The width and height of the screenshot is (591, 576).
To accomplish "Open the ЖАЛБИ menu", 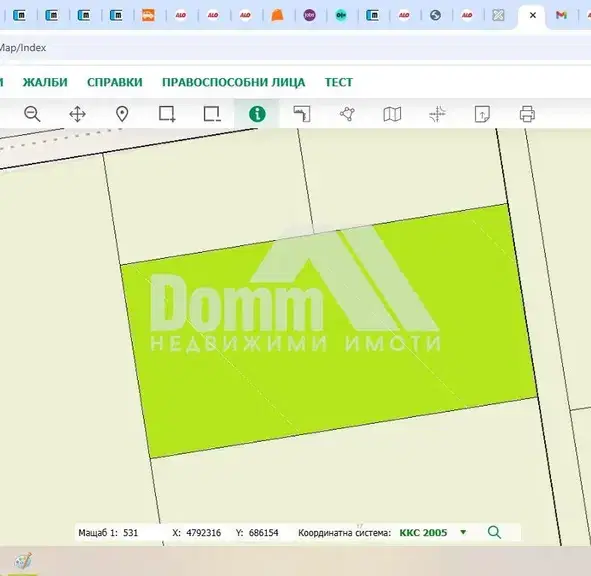I will pyautogui.click(x=45, y=82).
